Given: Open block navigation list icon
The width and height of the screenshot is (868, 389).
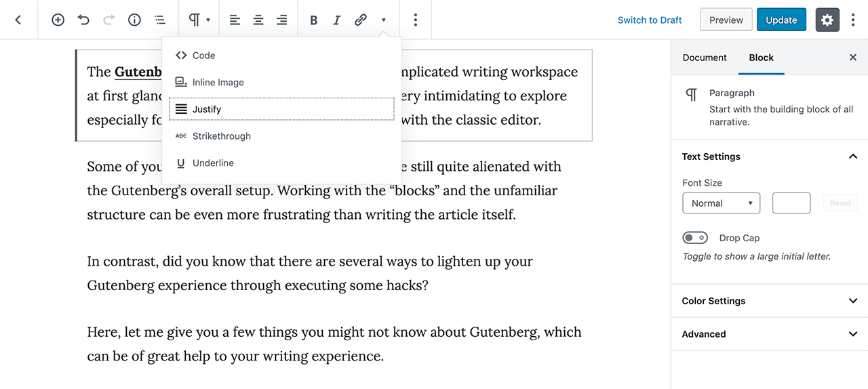Looking at the screenshot, I should (x=159, y=20).
